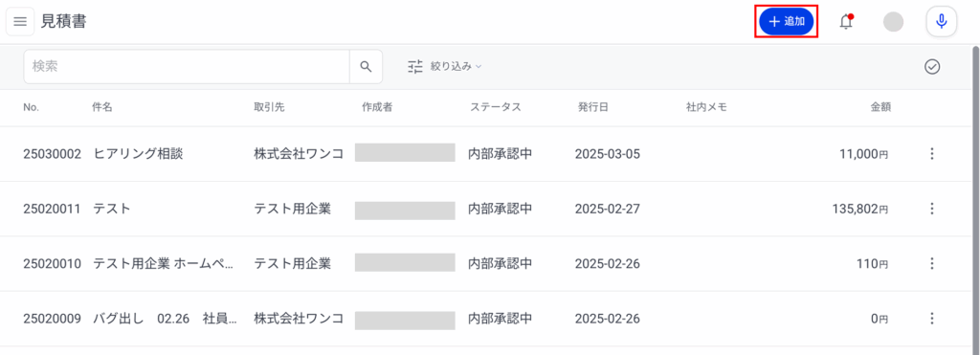Open more options for quote 25020009

[x=932, y=319]
